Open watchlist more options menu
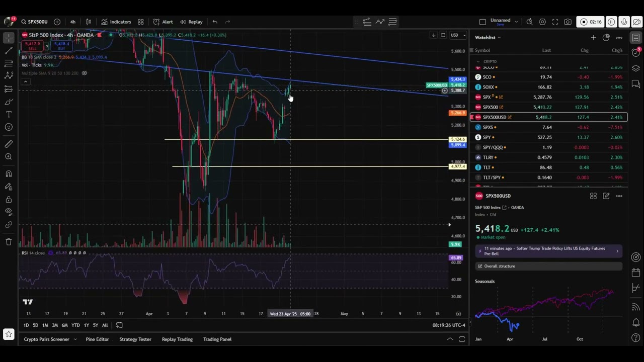Viewport: 644px width, 362px height. coord(619,37)
